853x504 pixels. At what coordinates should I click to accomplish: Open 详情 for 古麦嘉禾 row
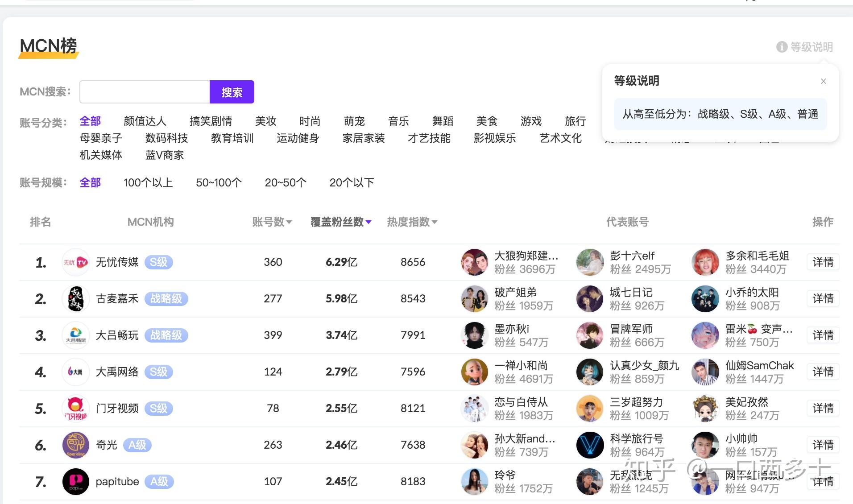(x=823, y=298)
